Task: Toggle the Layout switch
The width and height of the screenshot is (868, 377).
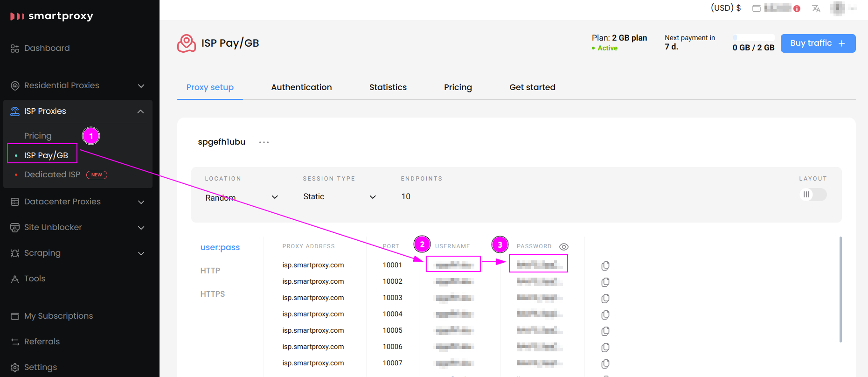Action: [x=813, y=195]
